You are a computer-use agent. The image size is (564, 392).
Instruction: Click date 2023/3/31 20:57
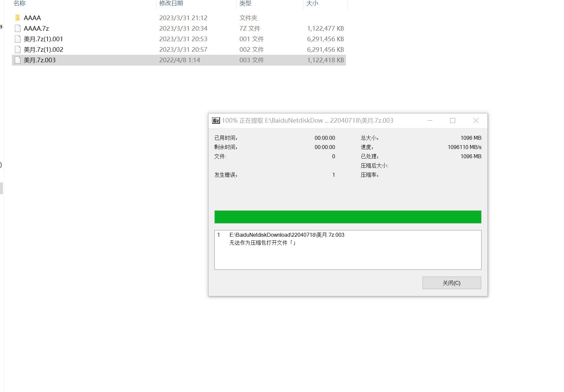click(183, 49)
